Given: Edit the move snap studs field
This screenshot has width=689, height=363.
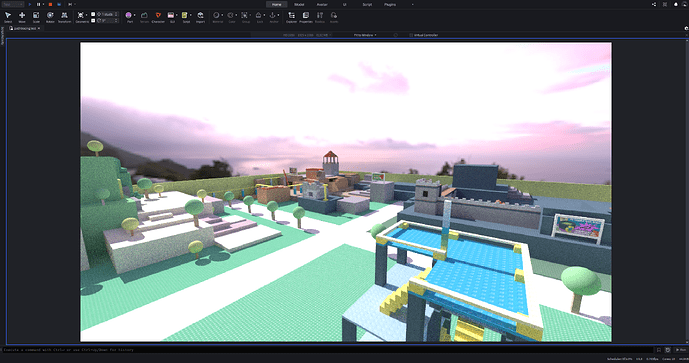Looking at the screenshot, I should coord(108,15).
